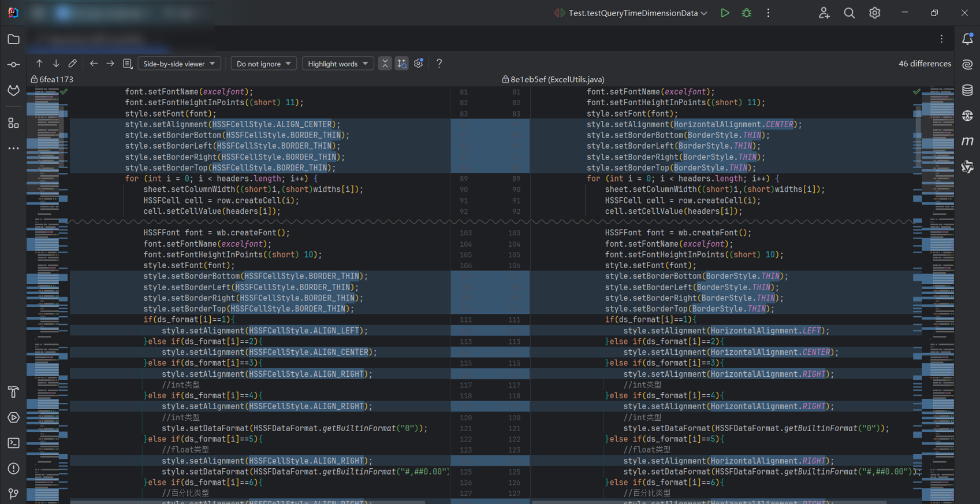
Task: Open the Maven tool window
Action: pos(967,141)
